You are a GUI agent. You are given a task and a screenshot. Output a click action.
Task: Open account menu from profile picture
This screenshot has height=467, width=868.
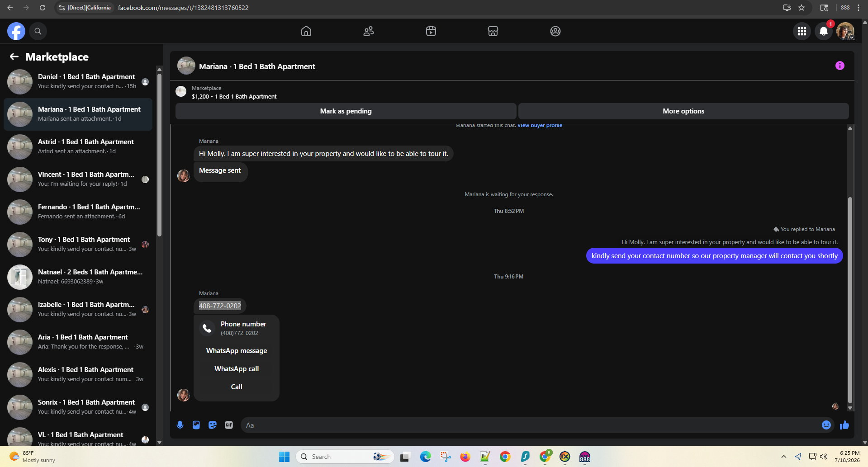click(x=845, y=31)
